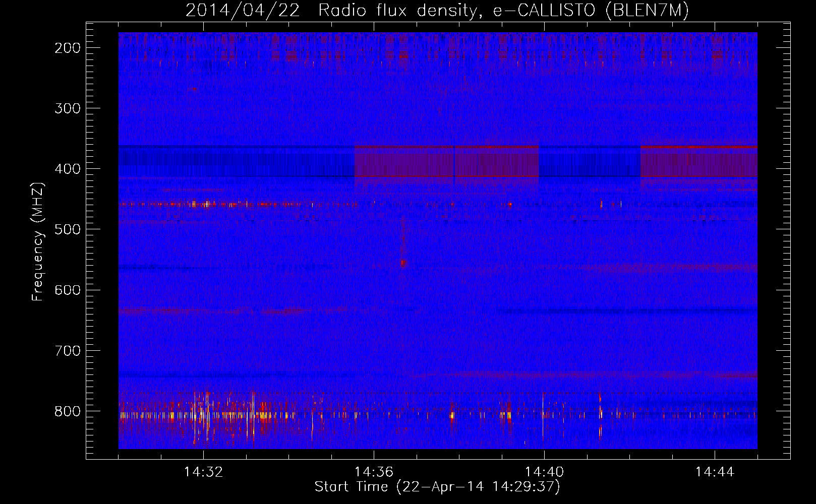
Task: Click the 14:32 time tick label
Action: click(x=203, y=472)
